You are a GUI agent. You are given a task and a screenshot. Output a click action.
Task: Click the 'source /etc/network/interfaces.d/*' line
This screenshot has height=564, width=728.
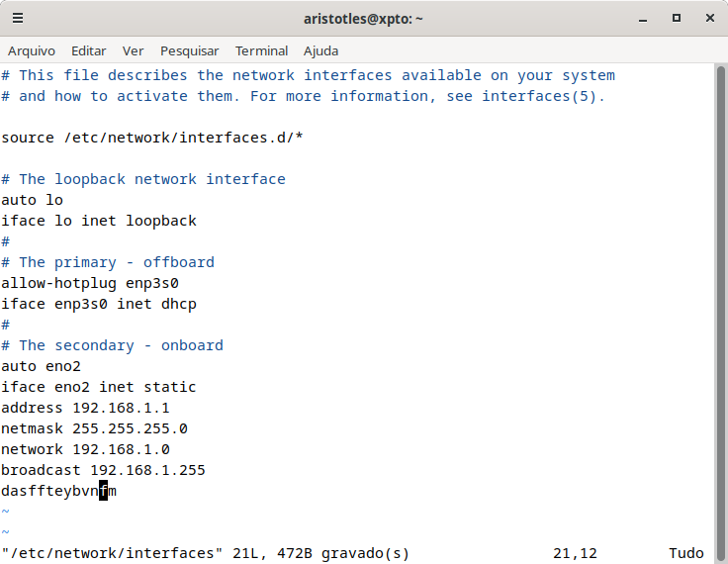[152, 138]
